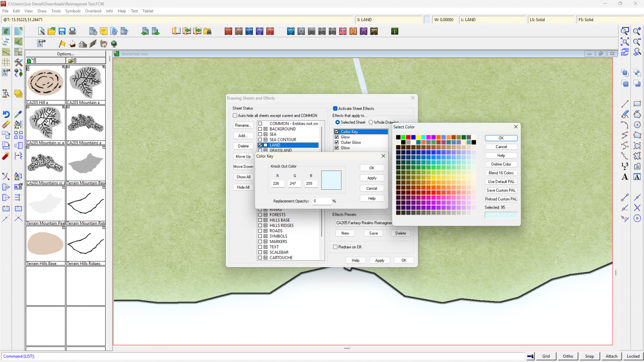This screenshot has width=644, height=362.
Task: Click the tree vegetation symbols icon
Action: 114,44
